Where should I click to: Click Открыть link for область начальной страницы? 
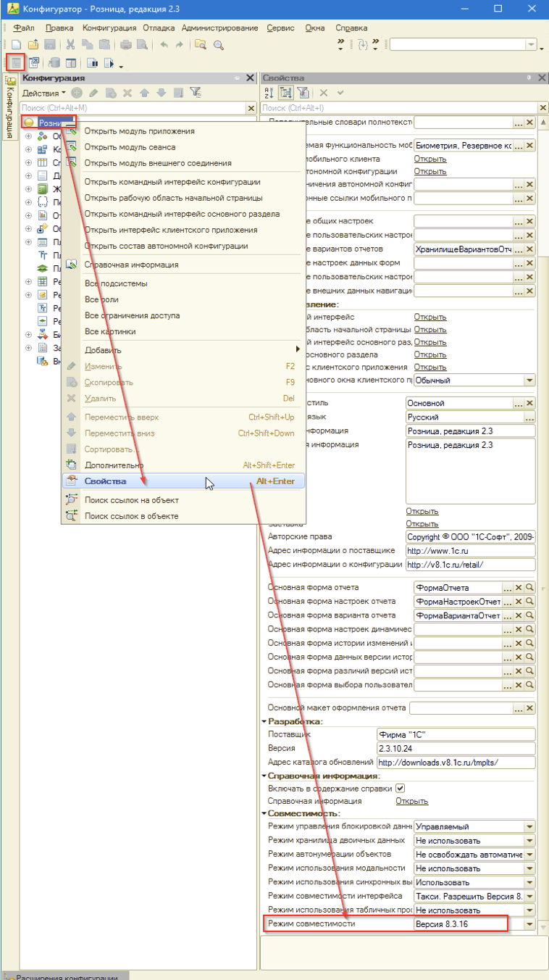pos(430,329)
